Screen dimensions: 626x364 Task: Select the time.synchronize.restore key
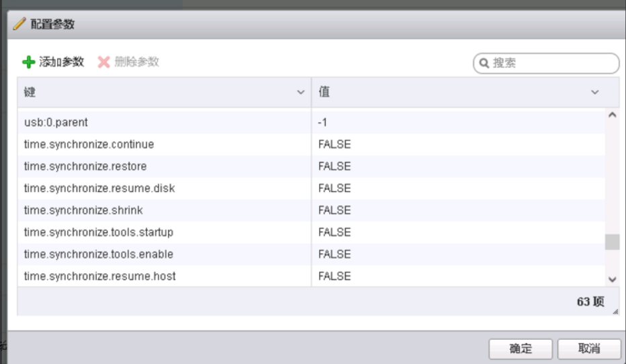[x=85, y=167]
